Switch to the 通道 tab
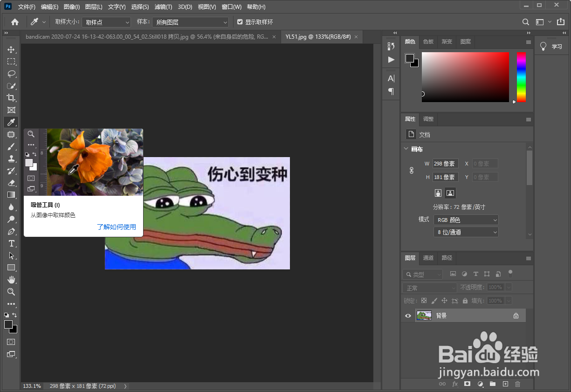 point(428,258)
